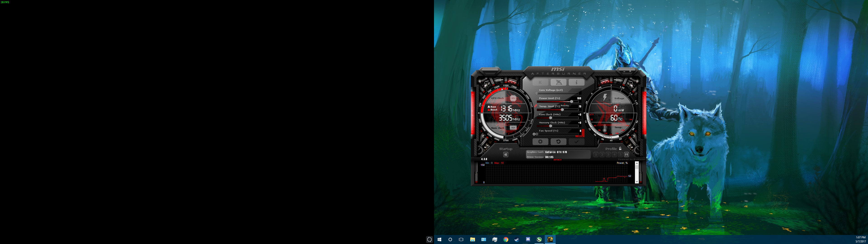Click the lightning bolt voltage icon
Viewport: 868px width, 244px height.
(x=605, y=98)
